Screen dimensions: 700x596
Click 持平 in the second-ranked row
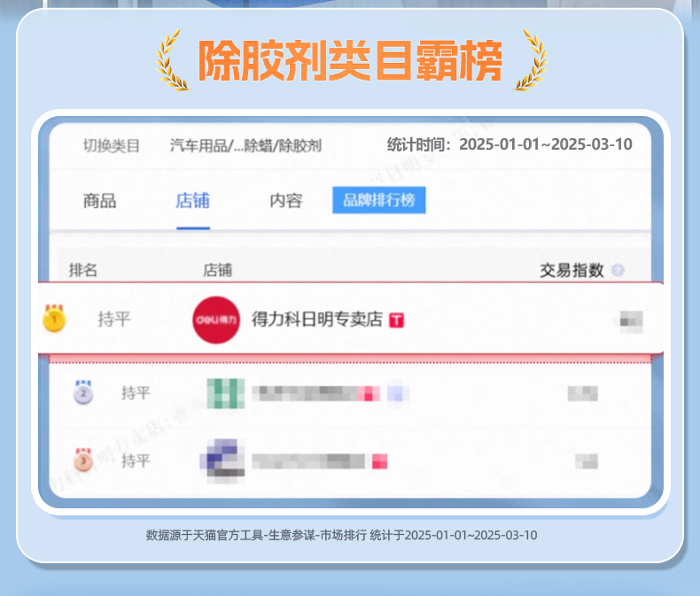pyautogui.click(x=136, y=393)
